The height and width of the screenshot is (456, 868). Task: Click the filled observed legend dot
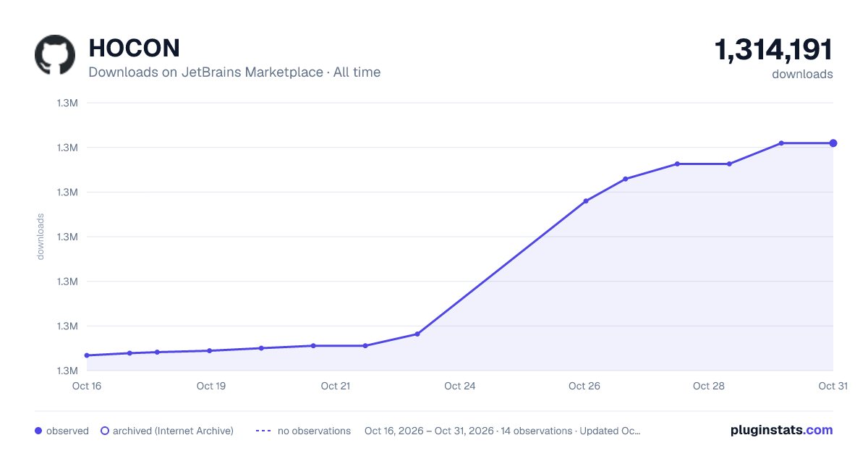coord(38,431)
